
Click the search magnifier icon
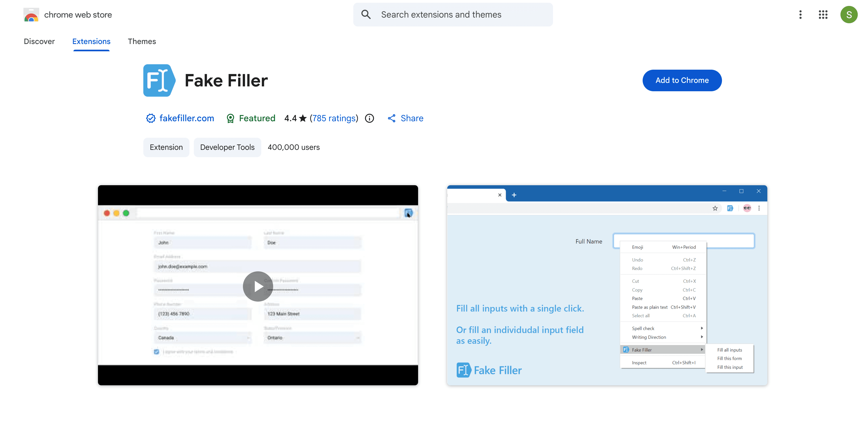click(366, 15)
